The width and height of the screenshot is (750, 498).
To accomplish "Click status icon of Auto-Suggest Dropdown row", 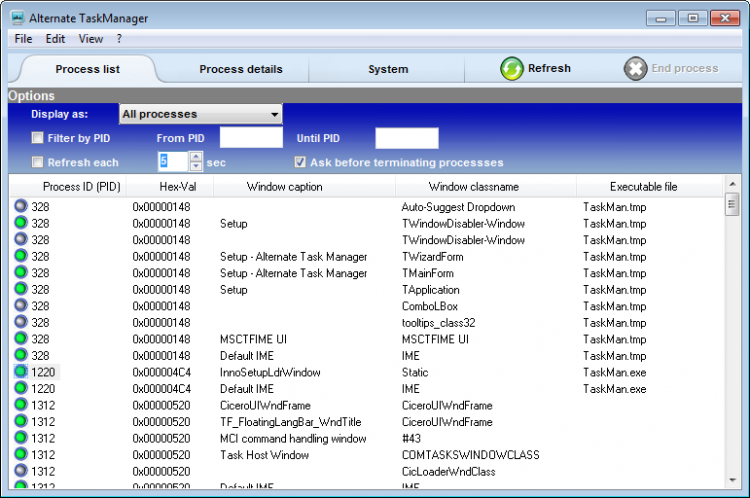I will (x=21, y=206).
